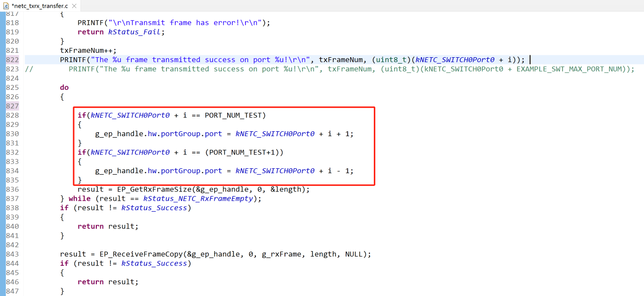Select the netc_txrx_transfer.c tab label
644x296 pixels.
(x=40, y=5)
